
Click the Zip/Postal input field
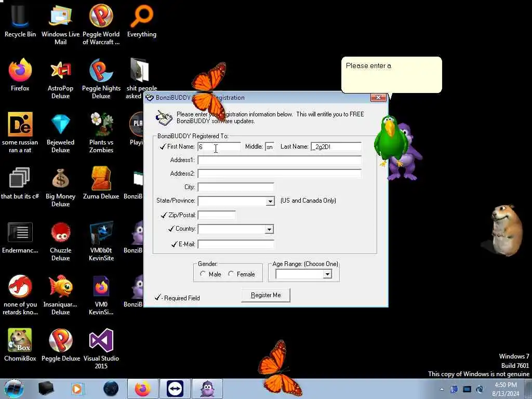(217, 215)
